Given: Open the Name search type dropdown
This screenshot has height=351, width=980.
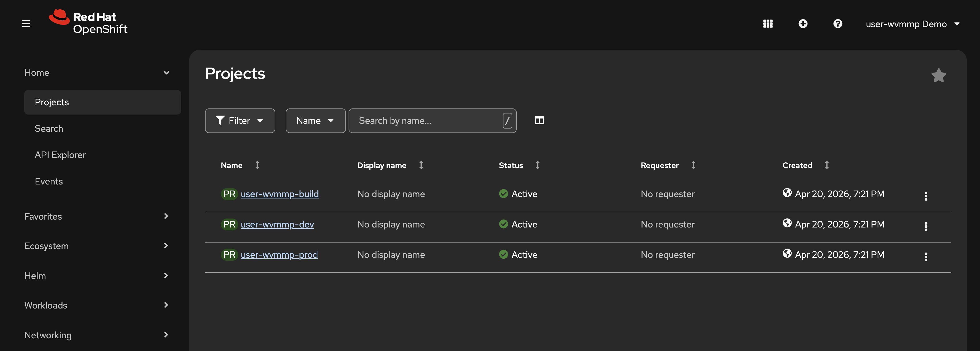Looking at the screenshot, I should (x=315, y=121).
